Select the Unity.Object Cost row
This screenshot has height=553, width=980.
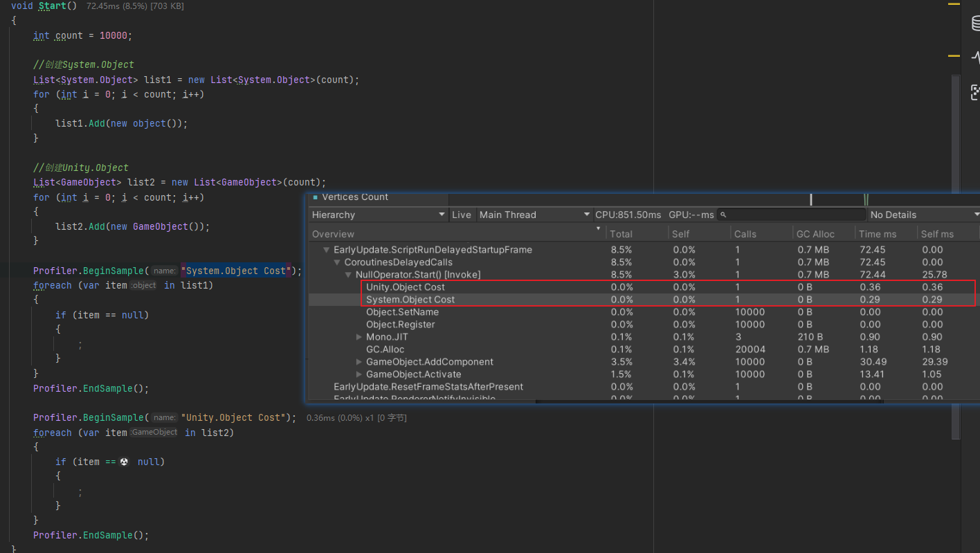point(406,287)
